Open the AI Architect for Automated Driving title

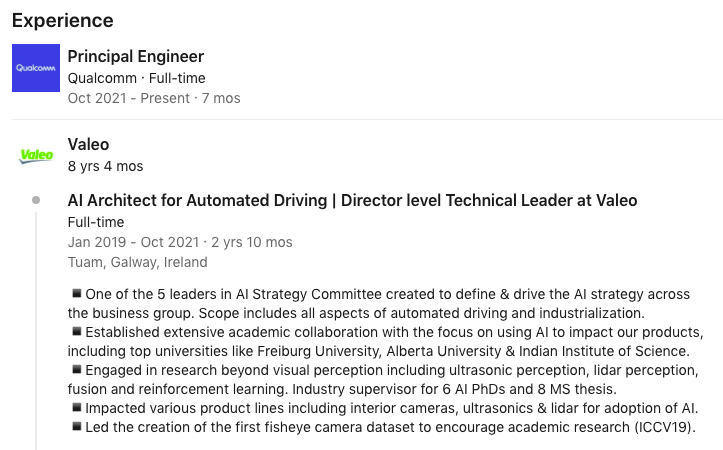352,201
